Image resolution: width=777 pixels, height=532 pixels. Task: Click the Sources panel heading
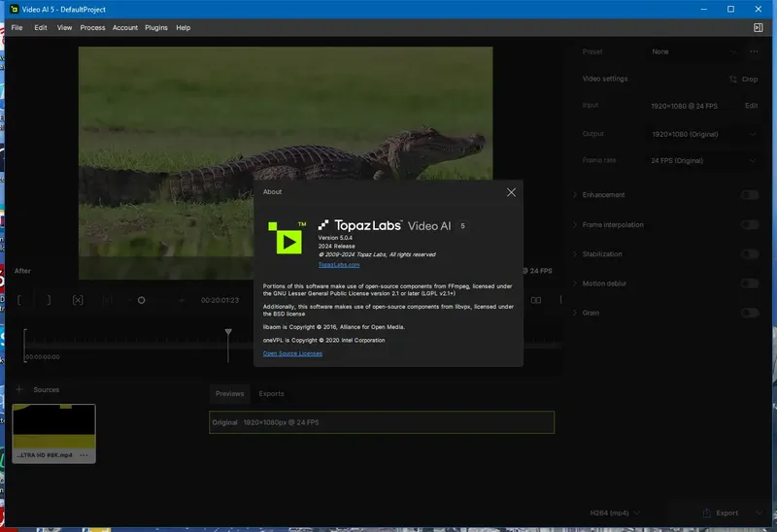pyautogui.click(x=46, y=390)
